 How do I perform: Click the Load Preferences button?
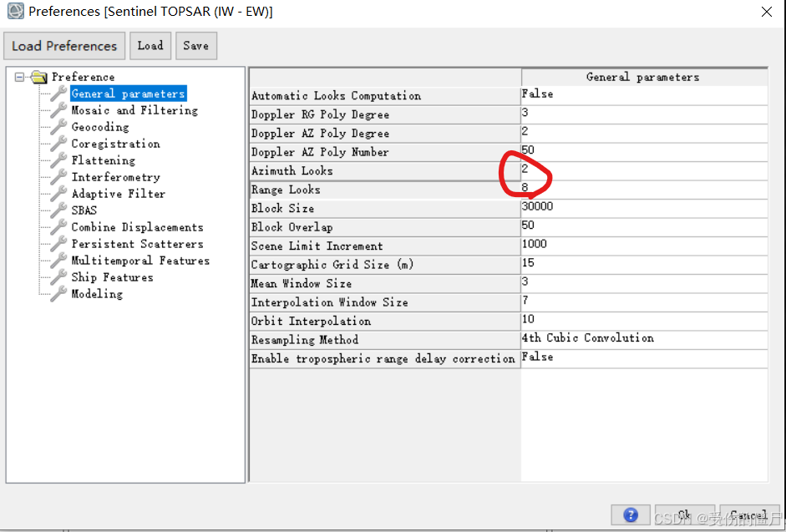click(64, 46)
